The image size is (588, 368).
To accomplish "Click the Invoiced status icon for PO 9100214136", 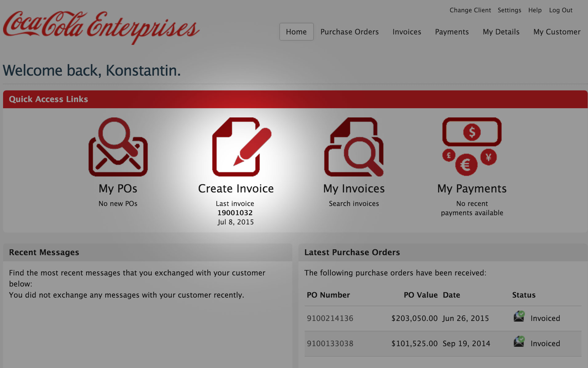I will point(519,317).
